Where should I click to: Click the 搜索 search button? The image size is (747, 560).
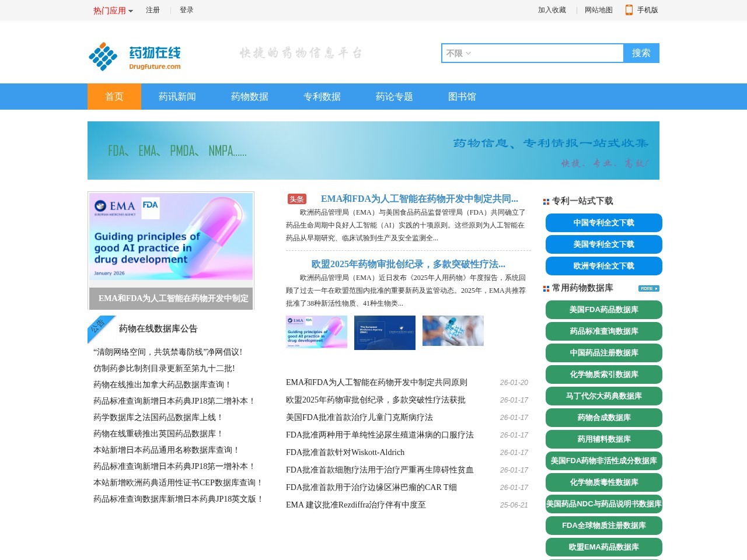(640, 53)
